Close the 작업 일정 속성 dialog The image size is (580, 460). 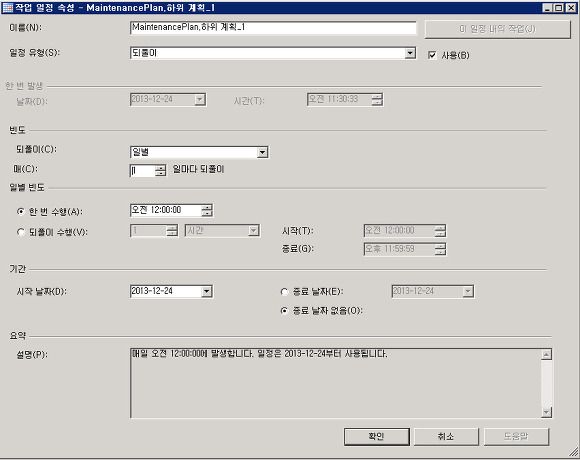571,8
